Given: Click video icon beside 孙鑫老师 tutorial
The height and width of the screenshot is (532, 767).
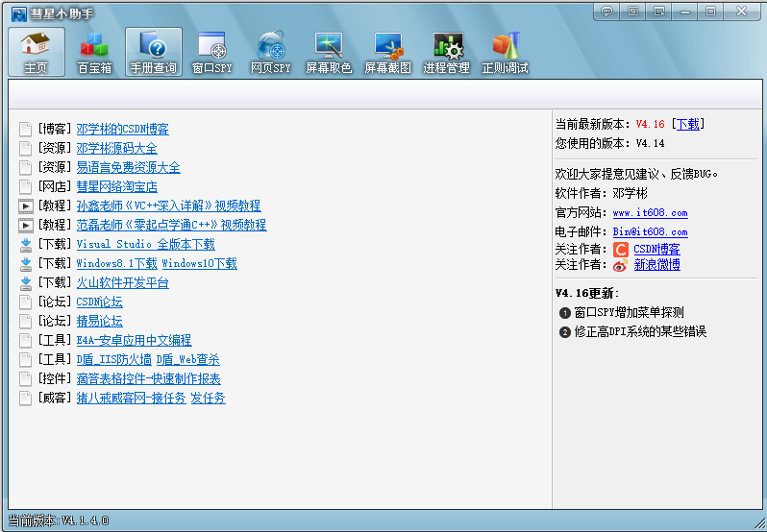Looking at the screenshot, I should click(x=26, y=206).
